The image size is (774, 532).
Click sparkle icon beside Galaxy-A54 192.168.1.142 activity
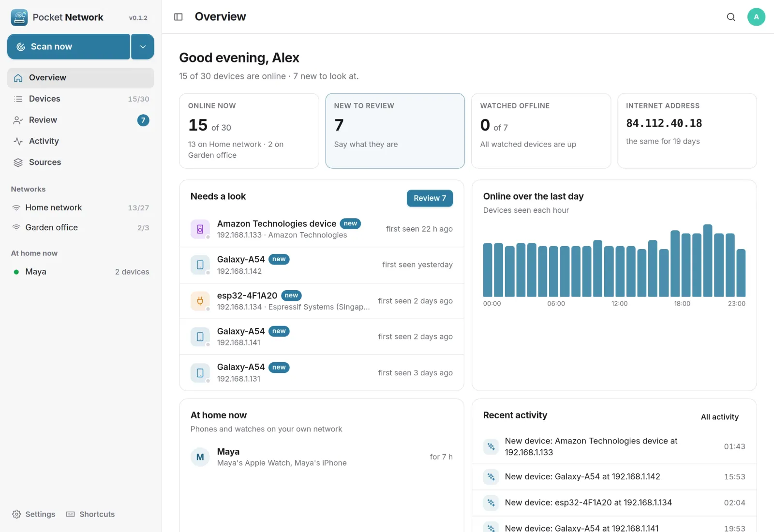[x=491, y=477]
